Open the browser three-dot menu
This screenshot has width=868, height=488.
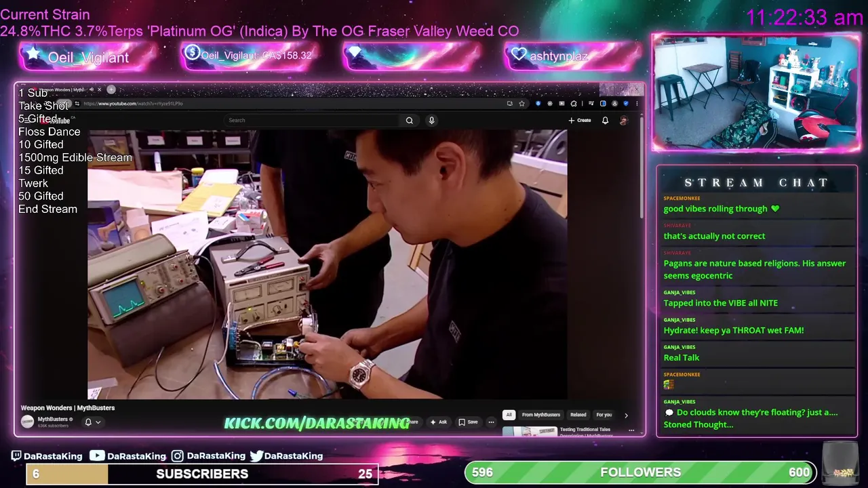coord(637,104)
